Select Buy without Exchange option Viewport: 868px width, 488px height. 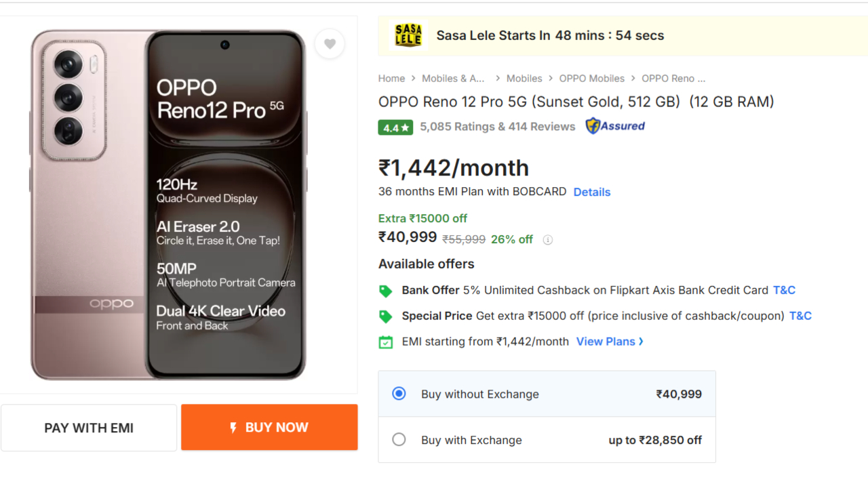(399, 394)
